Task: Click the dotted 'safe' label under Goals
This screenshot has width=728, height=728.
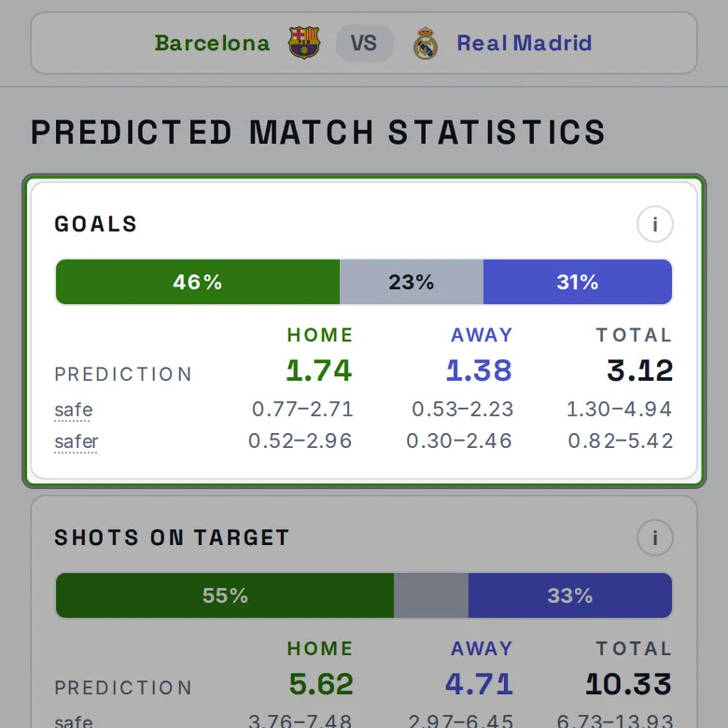Action: [74, 411]
